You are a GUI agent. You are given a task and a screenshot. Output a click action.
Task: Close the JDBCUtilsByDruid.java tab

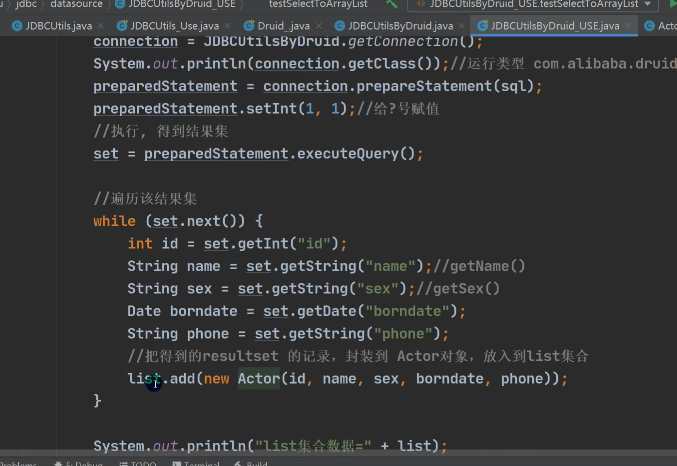pos(462,26)
